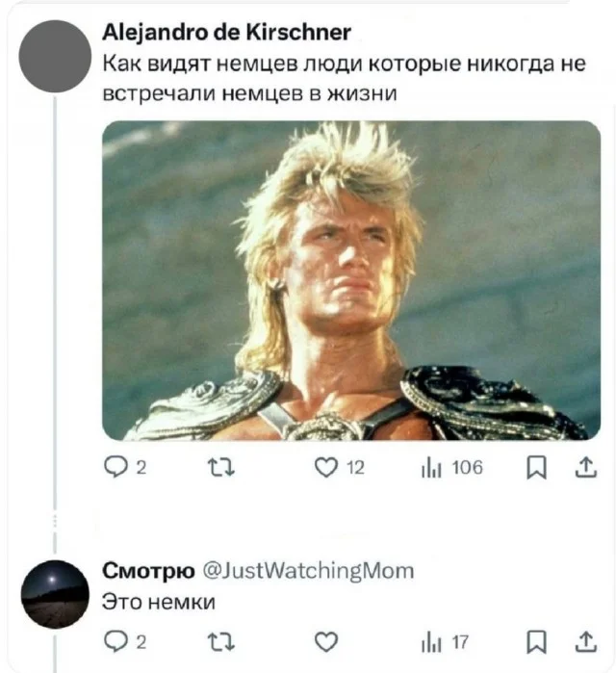Image resolution: width=616 pixels, height=673 pixels.
Task: Open Alejandro de Kirschner's profile name
Action: [x=226, y=33]
